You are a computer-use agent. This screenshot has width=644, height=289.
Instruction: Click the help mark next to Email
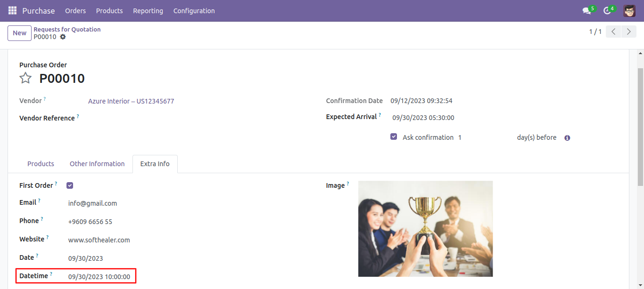(39, 201)
